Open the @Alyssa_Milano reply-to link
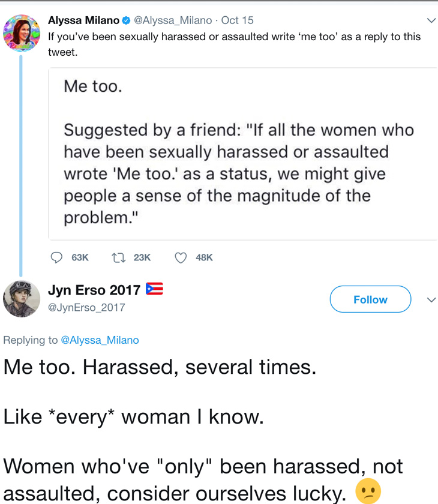This screenshot has width=438, height=504. (100, 340)
